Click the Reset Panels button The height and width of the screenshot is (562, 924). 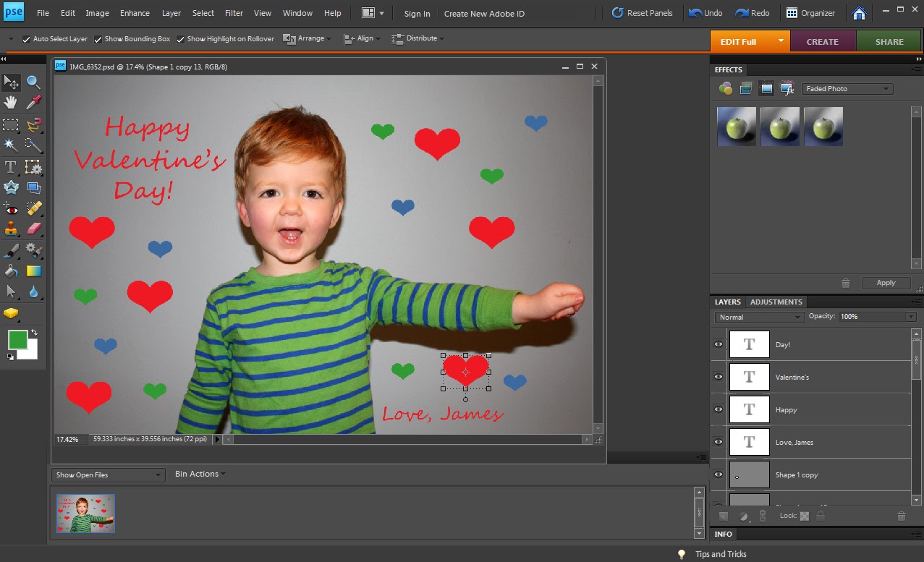[x=642, y=13]
